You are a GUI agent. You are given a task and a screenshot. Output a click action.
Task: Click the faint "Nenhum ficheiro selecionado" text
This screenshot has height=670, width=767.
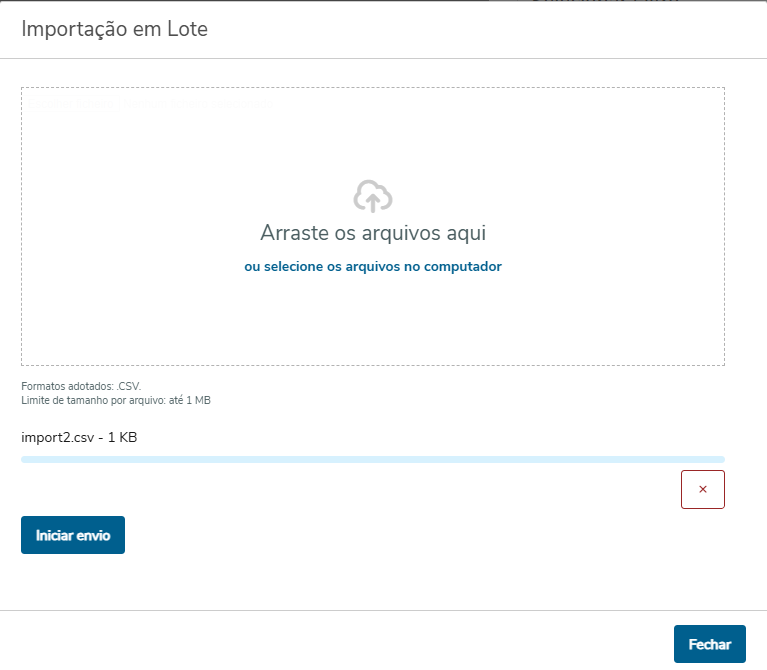(196, 103)
